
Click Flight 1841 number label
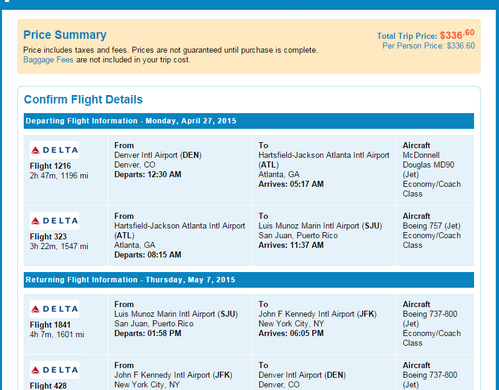50,325
